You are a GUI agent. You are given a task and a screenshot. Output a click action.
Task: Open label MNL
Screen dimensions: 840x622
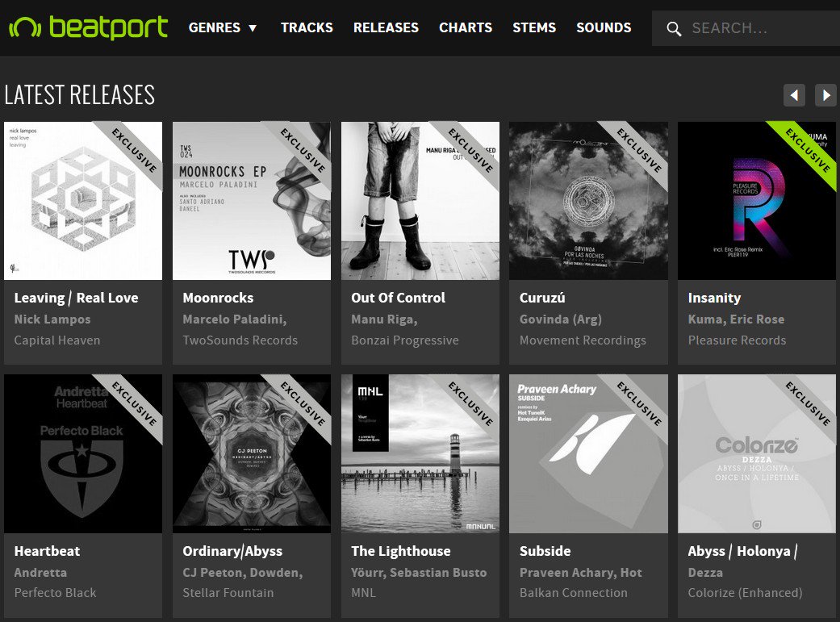pos(363,592)
